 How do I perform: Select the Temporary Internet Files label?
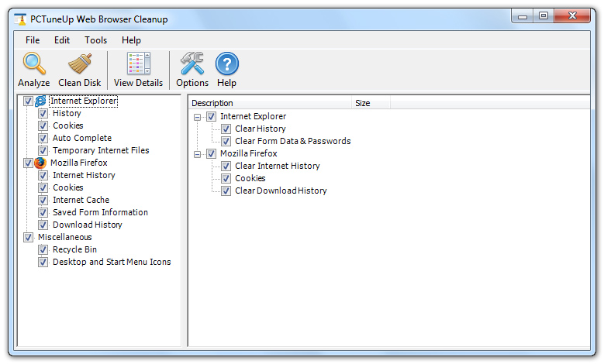101,150
